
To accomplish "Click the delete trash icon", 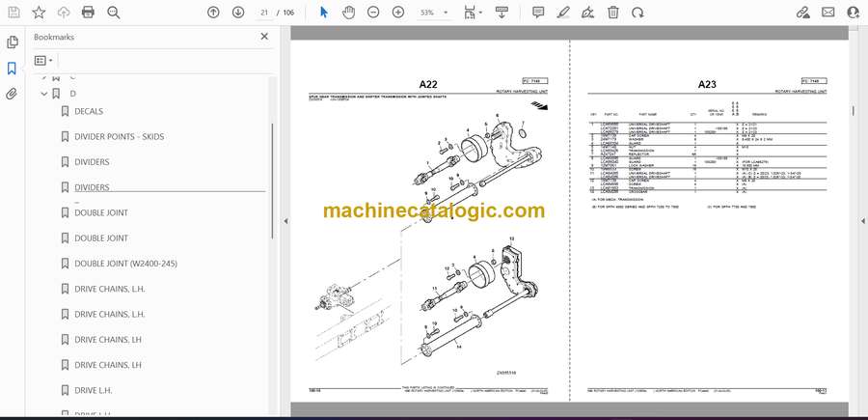I will click(612, 13).
